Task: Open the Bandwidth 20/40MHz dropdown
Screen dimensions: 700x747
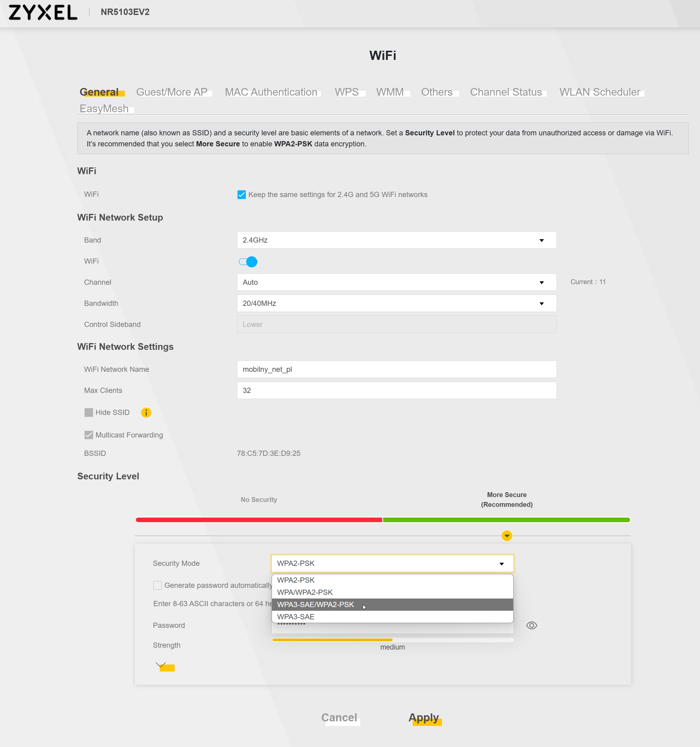Action: click(396, 303)
